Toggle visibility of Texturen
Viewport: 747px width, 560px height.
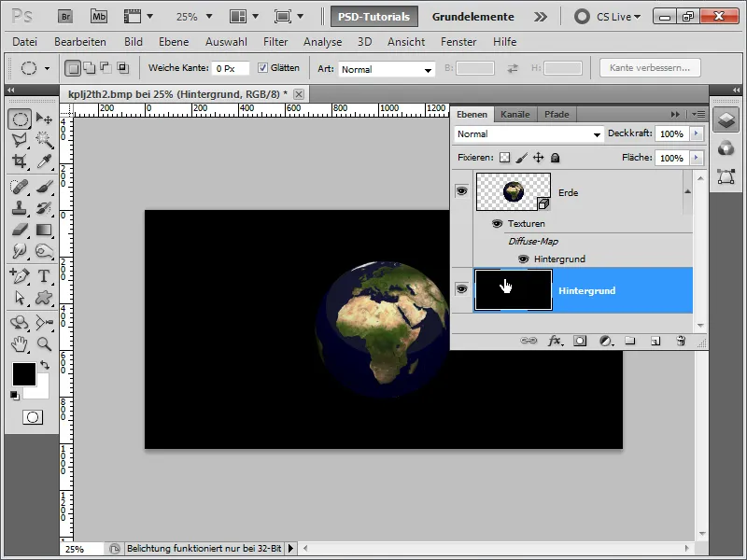tap(497, 223)
